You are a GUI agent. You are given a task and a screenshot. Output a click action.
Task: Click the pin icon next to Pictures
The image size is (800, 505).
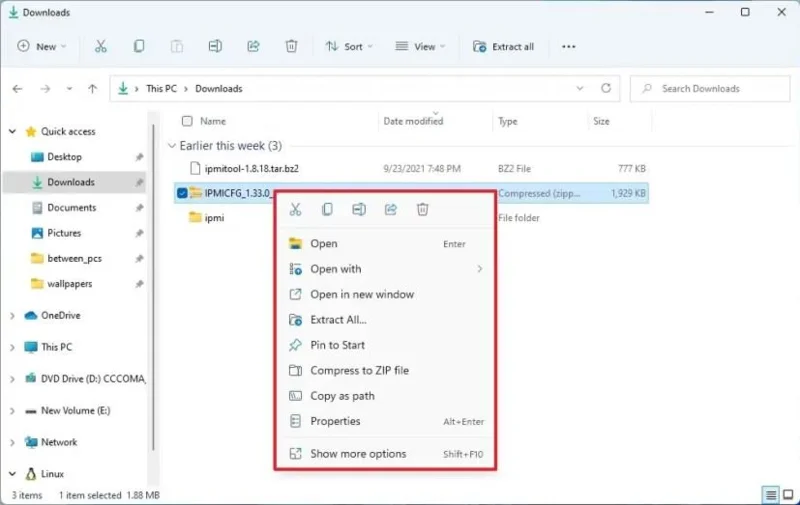click(139, 233)
